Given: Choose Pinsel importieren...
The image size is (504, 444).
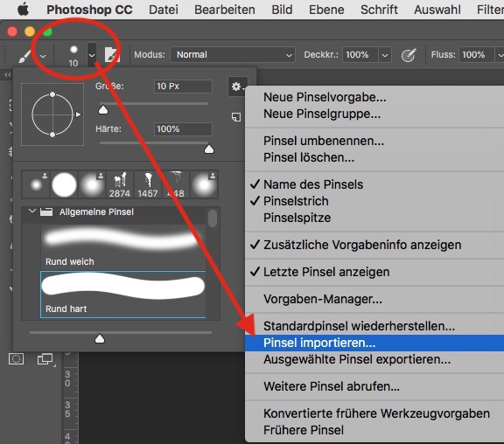Looking at the screenshot, I should click(374, 343).
